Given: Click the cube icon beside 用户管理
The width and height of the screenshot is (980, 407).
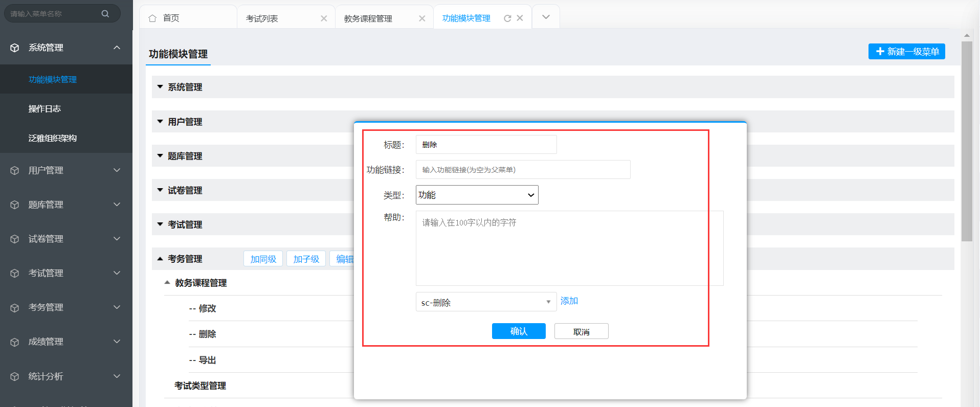Looking at the screenshot, I should click(x=15, y=170).
